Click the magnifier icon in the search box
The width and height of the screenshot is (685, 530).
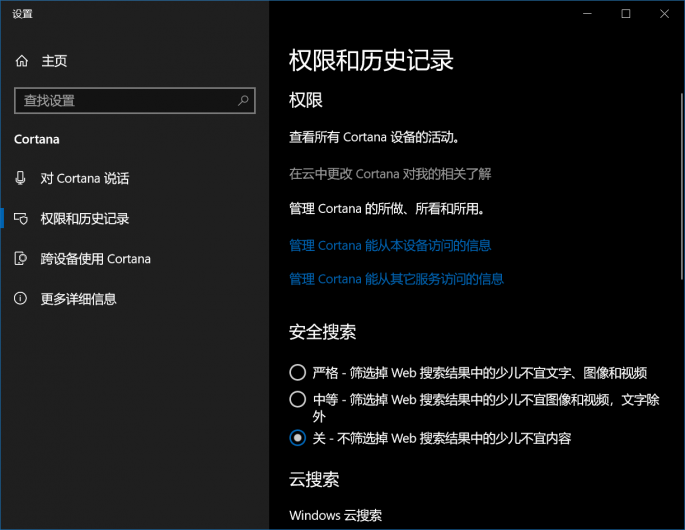[x=243, y=100]
